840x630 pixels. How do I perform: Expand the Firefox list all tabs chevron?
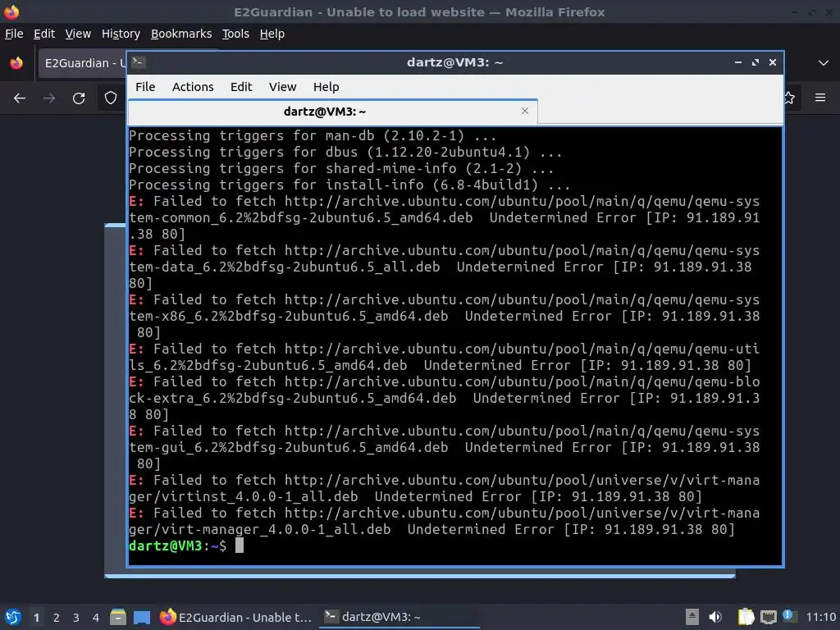coord(824,62)
